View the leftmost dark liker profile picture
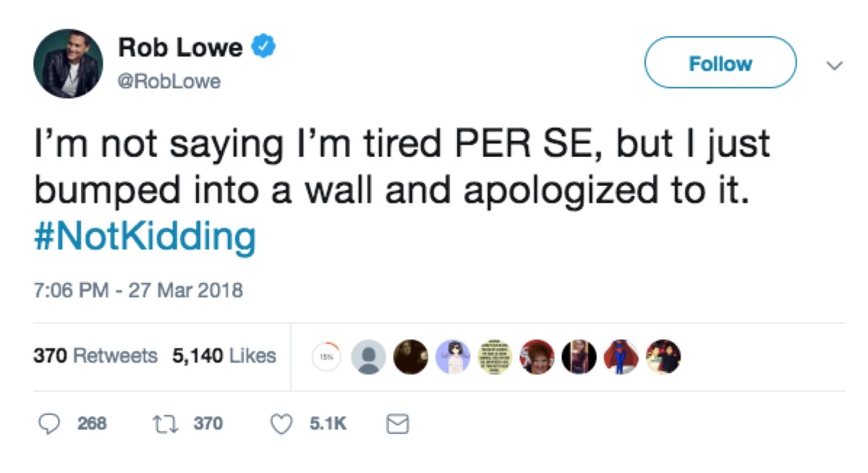The height and width of the screenshot is (473, 868). [409, 357]
